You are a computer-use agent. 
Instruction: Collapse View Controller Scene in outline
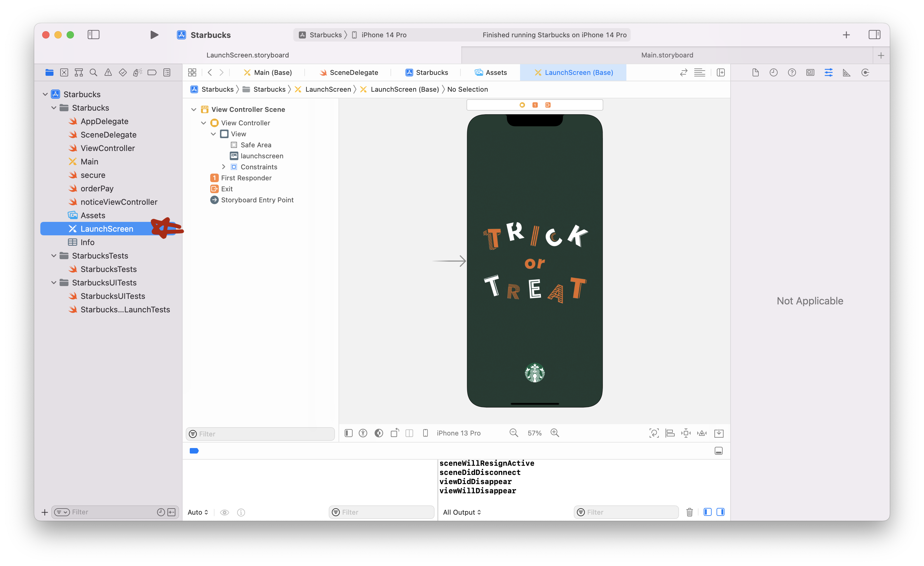click(194, 109)
